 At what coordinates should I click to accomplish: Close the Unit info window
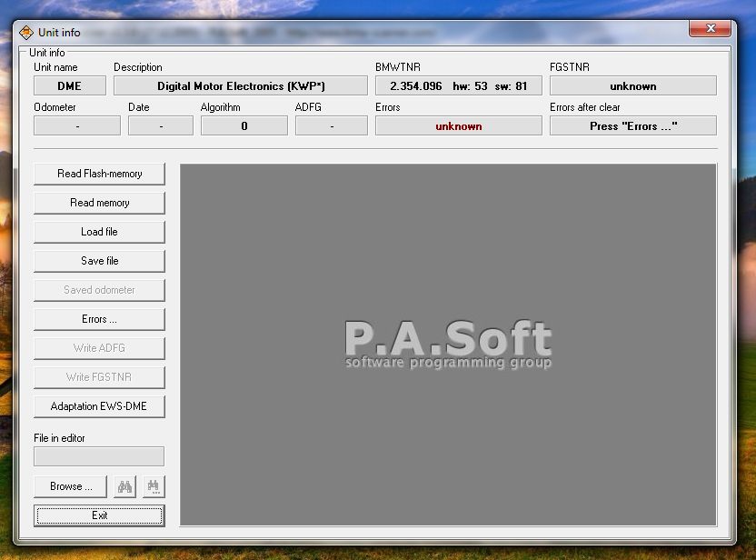(x=710, y=28)
